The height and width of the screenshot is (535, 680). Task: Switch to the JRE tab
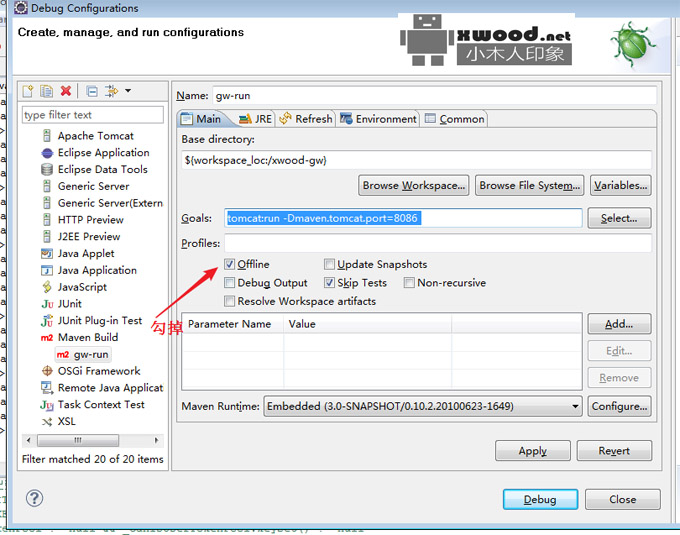(255, 119)
